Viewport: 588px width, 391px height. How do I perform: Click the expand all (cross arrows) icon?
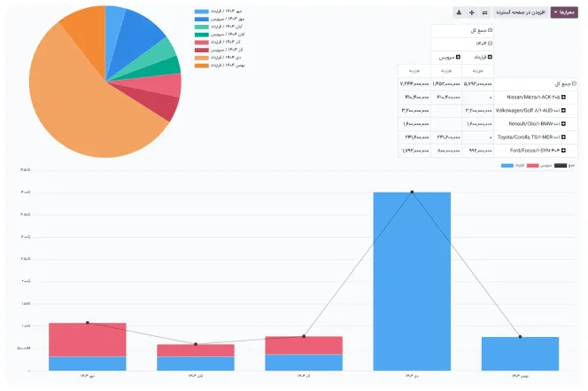[471, 12]
